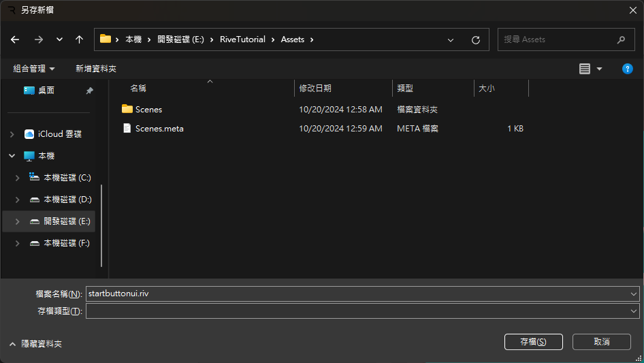Open the help question mark icon

(x=628, y=69)
